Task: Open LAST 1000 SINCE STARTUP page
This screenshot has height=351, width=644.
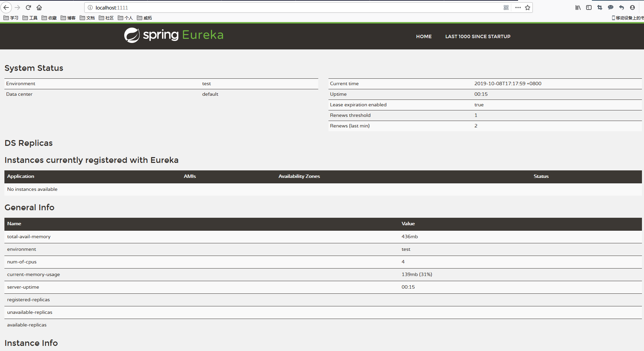Action: coord(478,36)
